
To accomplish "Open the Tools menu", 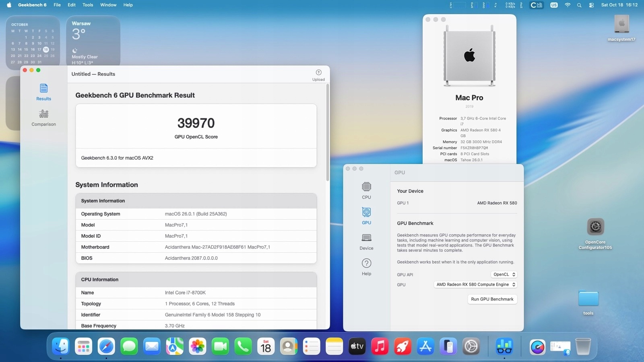I will [x=88, y=5].
